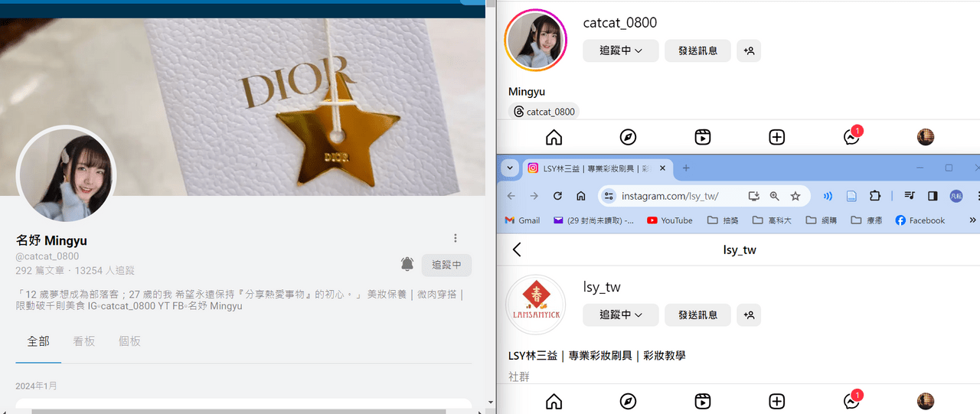Image resolution: width=980 pixels, height=414 pixels.
Task: Open 網購 bookmark folder
Action: pos(822,220)
